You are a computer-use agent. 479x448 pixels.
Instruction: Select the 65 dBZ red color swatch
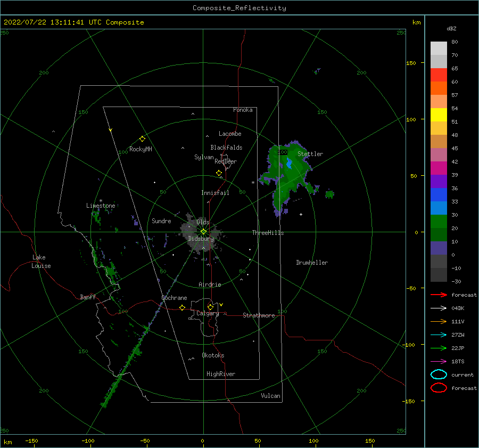[x=439, y=75]
